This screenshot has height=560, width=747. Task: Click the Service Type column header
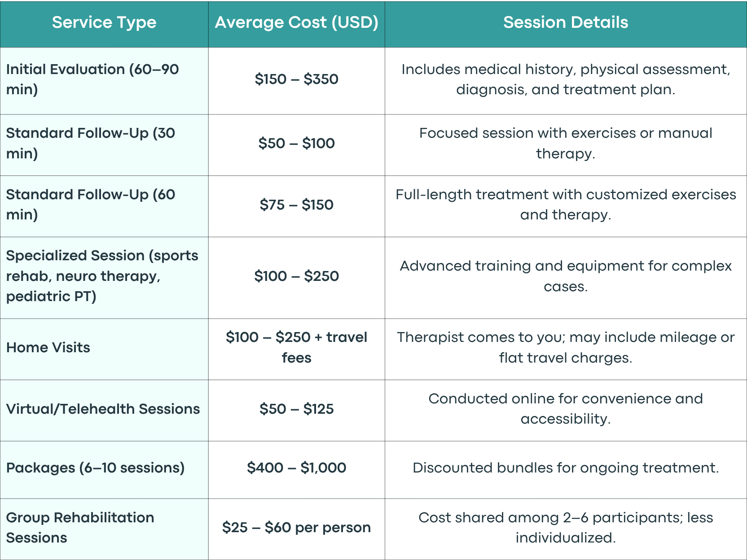104,22
